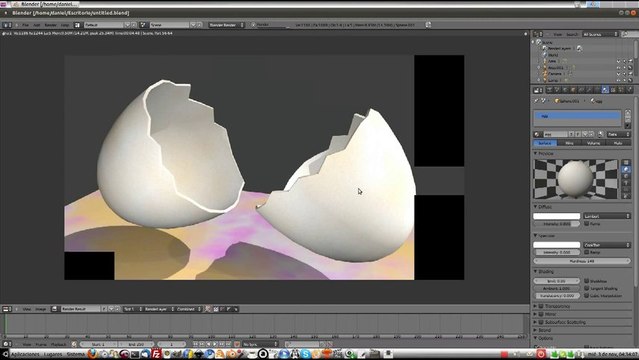Open the Playback menu in timeline

coord(58,344)
